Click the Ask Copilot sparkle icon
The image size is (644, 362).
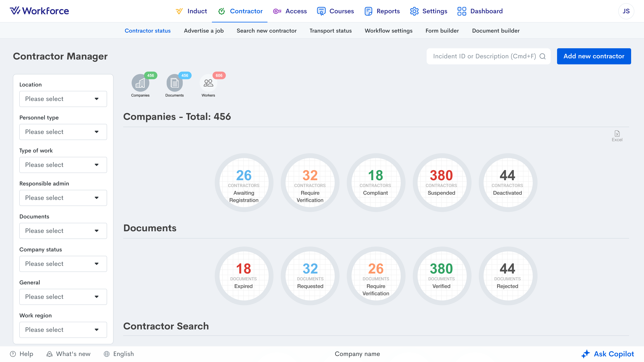tap(585, 354)
